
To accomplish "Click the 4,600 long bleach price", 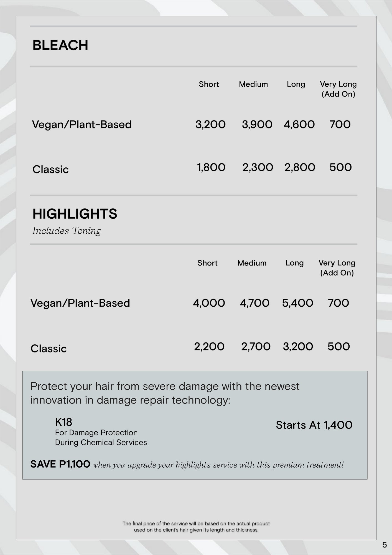I will pos(299,125).
